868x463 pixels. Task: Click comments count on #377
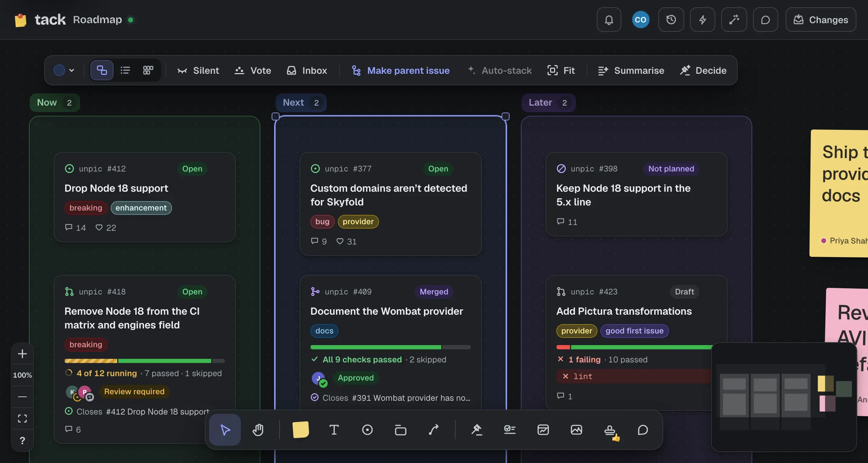point(319,241)
